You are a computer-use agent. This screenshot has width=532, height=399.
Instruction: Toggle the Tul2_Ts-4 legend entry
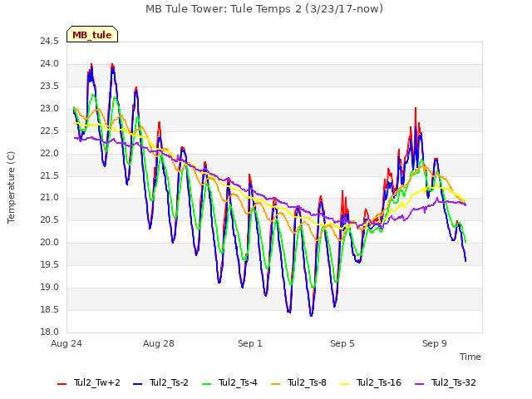point(229,383)
